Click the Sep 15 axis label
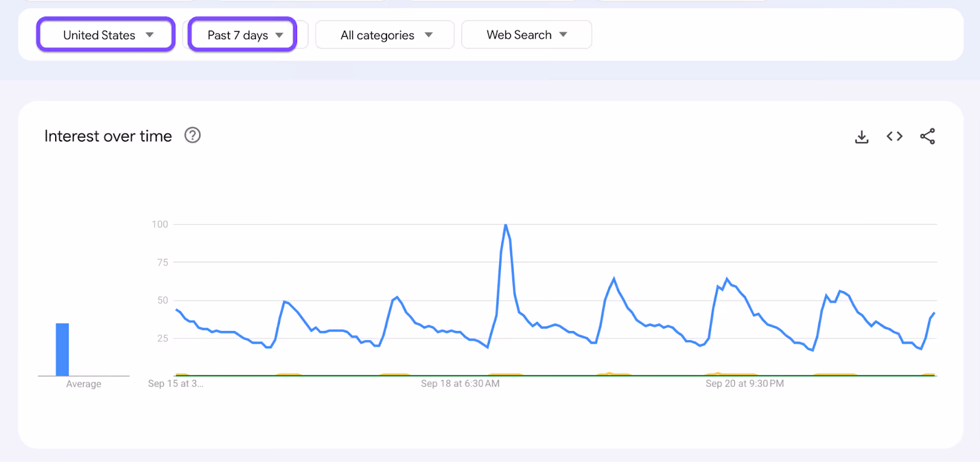 175,384
